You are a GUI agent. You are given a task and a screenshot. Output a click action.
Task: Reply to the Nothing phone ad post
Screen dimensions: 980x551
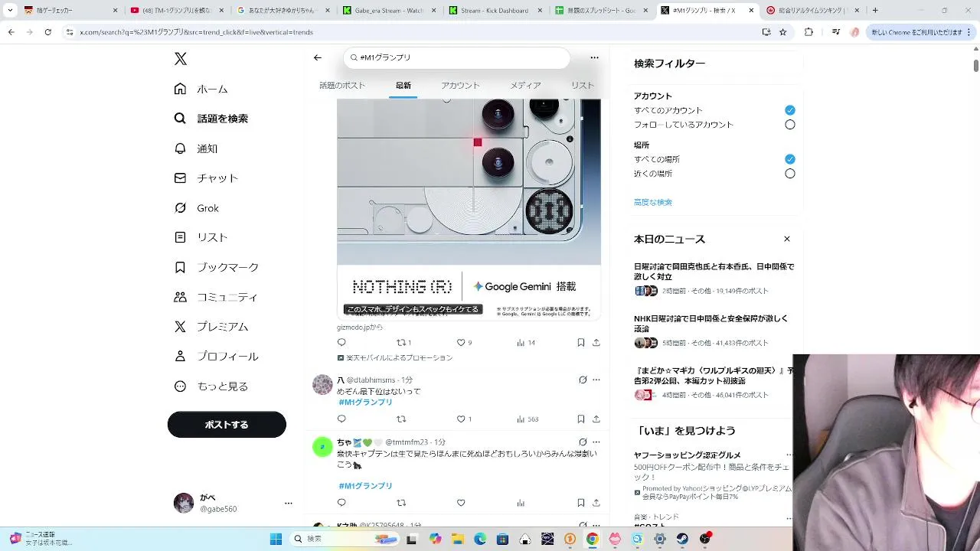click(x=341, y=343)
